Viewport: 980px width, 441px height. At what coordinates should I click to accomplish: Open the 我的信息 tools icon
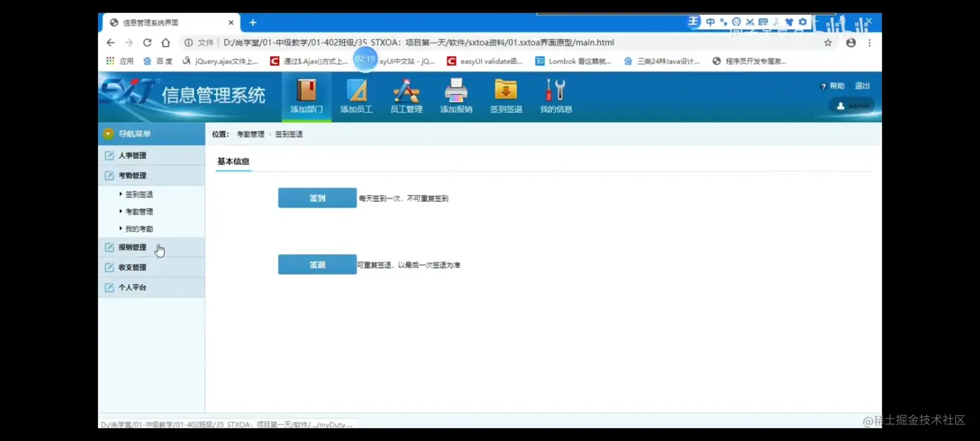pos(556,96)
